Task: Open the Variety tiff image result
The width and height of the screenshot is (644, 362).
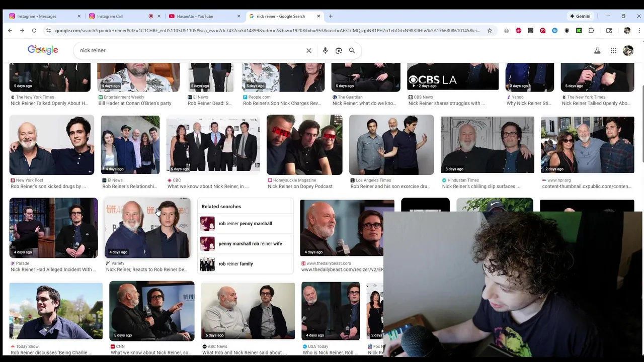Action: point(147,228)
